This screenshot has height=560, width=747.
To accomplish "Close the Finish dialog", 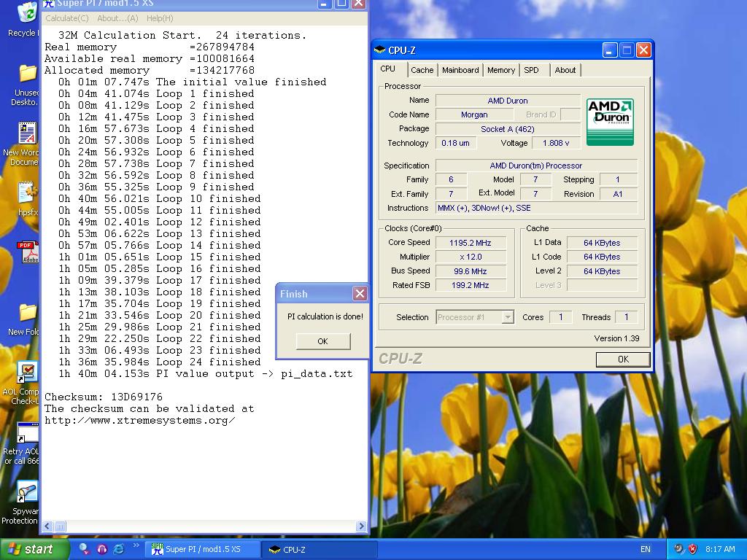I will [360, 293].
